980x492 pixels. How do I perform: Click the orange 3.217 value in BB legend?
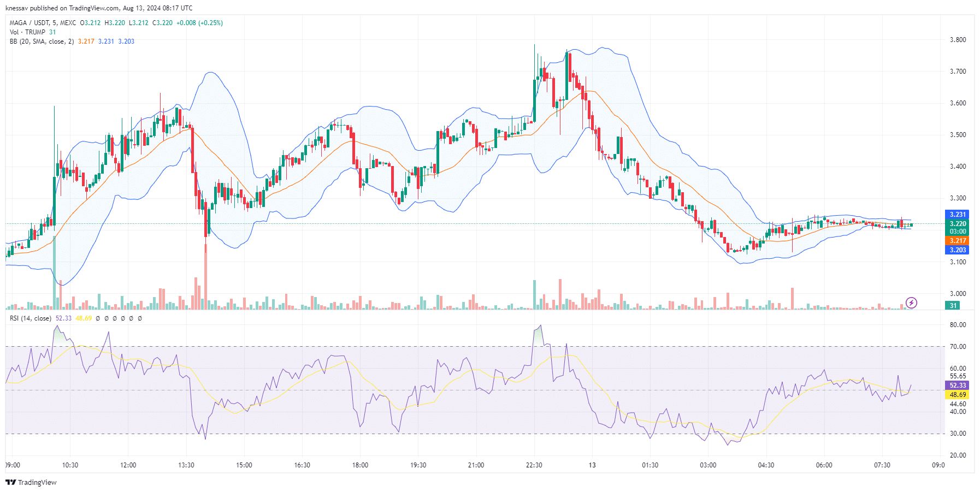click(86, 42)
